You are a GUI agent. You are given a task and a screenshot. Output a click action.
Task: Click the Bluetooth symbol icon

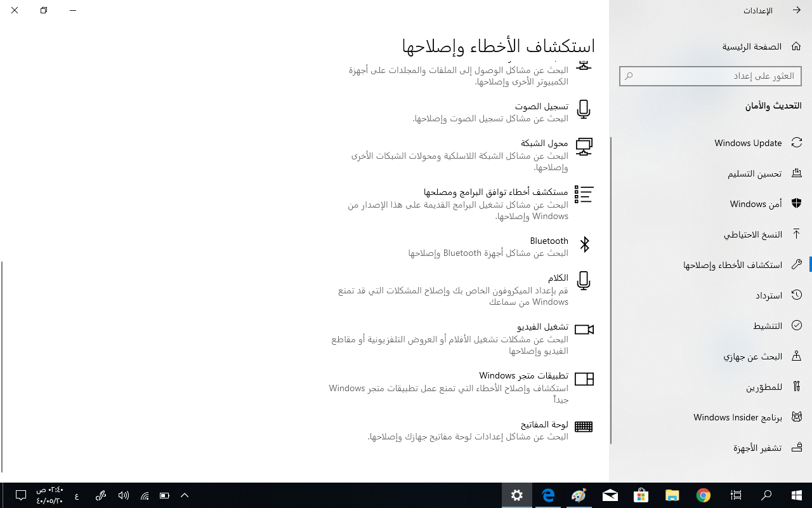[x=584, y=244]
